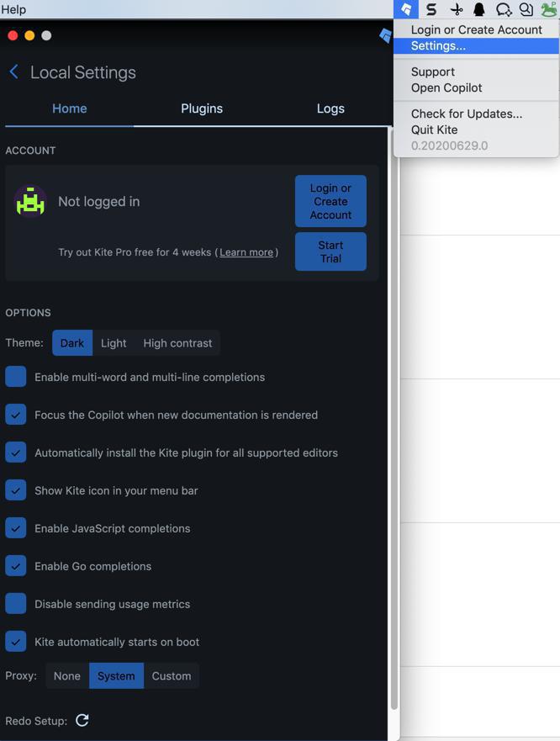The height and width of the screenshot is (741, 560).
Task: Select Open Copilot menu item
Action: pos(477,88)
